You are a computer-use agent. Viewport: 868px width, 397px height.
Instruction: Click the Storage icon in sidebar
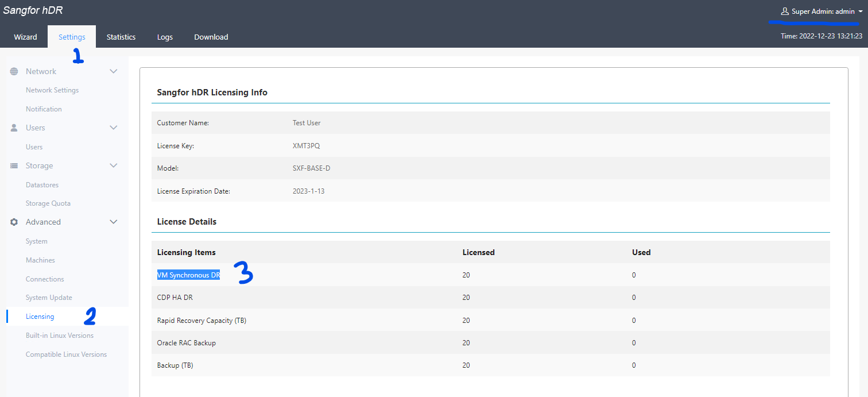click(14, 165)
